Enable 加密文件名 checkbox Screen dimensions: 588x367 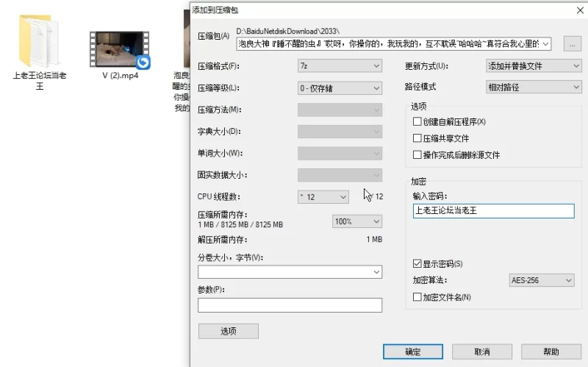point(417,297)
